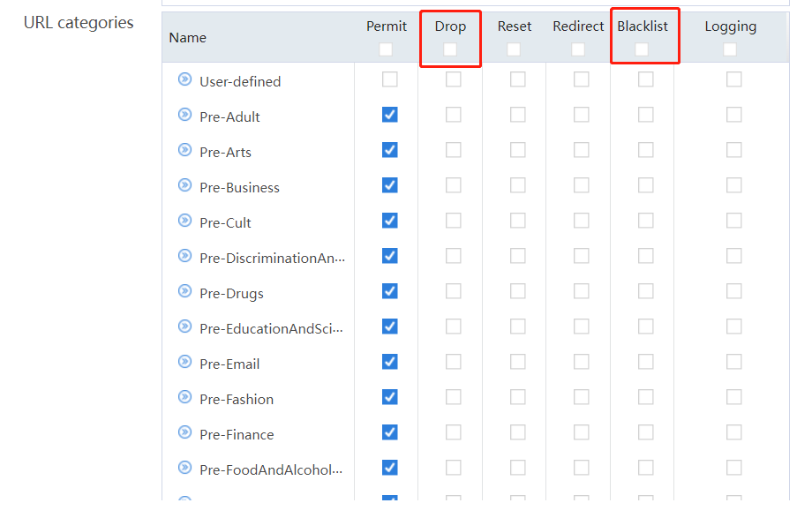Uncheck Permit for Pre-Adult
This screenshot has width=812, height=518.
coord(390,115)
